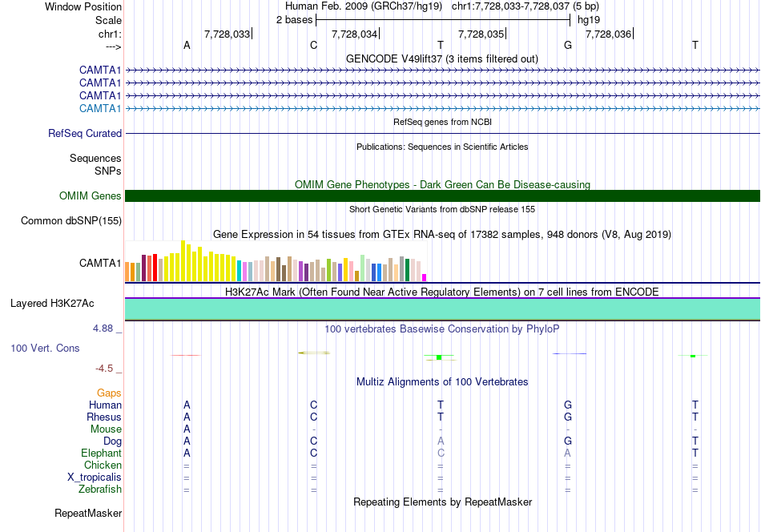Click the 'Rhesus' alignment row label
The height and width of the screenshot is (532, 761).
coord(104,417)
